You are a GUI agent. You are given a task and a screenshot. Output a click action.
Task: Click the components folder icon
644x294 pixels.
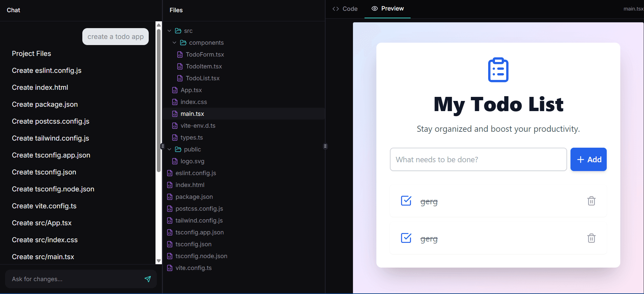pyautogui.click(x=183, y=43)
